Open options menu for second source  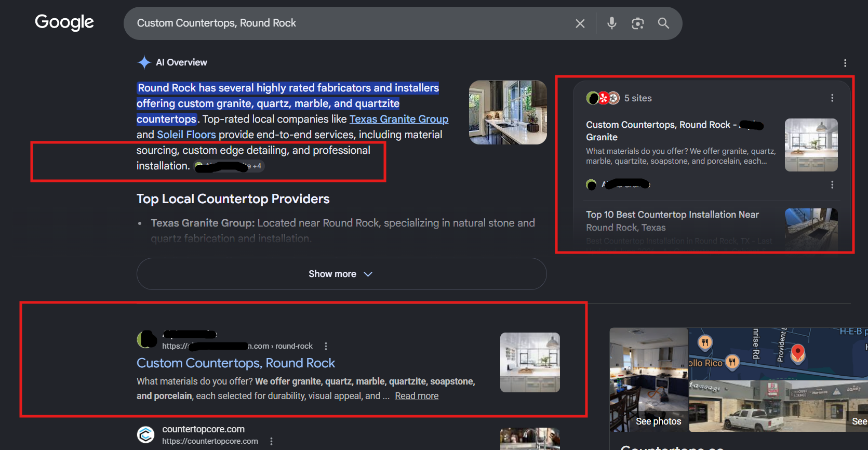832,185
